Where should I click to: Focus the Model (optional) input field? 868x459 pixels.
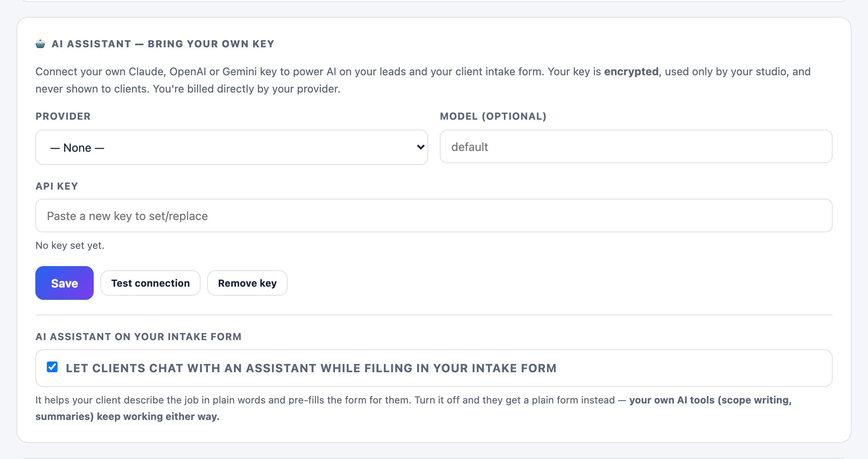636,147
